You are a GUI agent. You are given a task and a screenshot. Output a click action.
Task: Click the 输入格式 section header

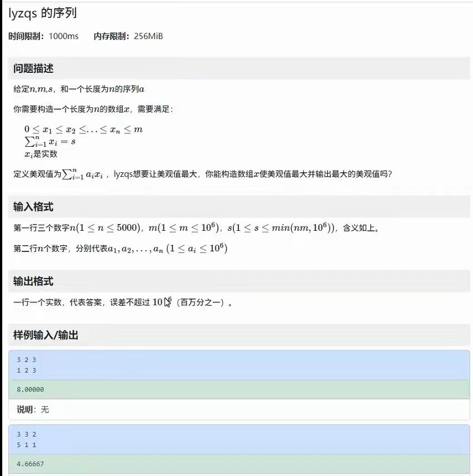tap(239, 207)
